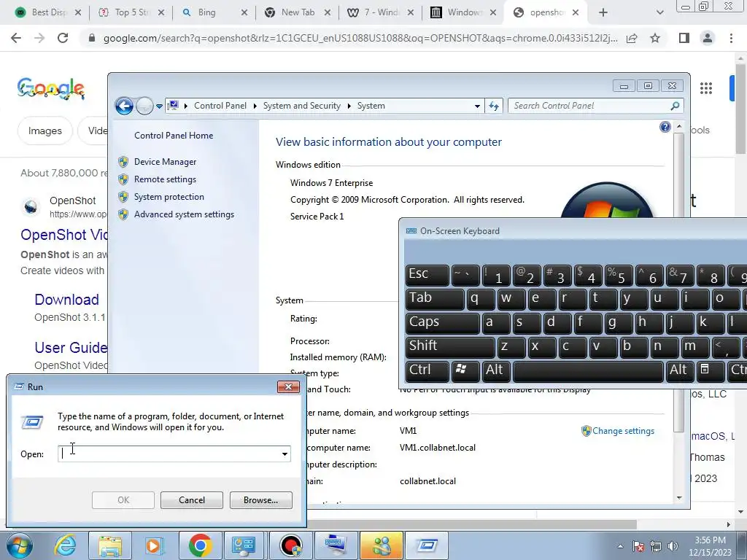The height and width of the screenshot is (560, 747).
Task: Click the Windows logo key on the On-Screen Keyboard
Action: (465, 370)
